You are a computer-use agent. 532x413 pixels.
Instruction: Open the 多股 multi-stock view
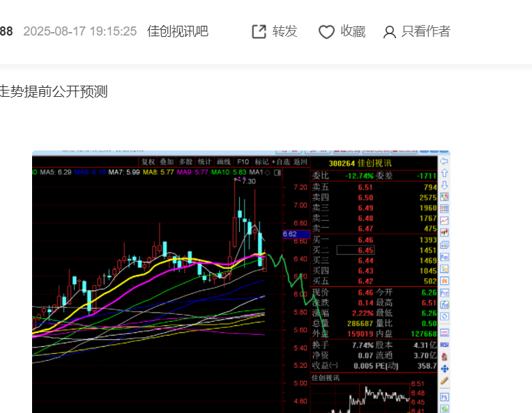coord(186,162)
